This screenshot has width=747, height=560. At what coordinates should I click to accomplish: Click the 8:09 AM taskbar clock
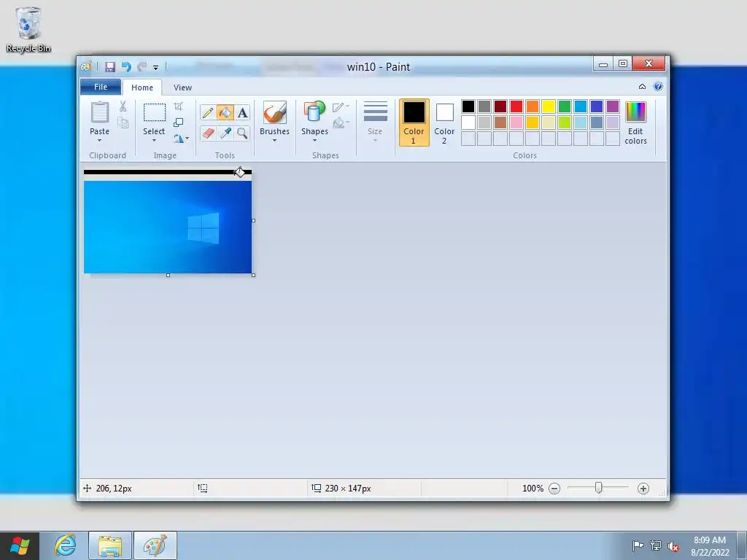coord(709,540)
